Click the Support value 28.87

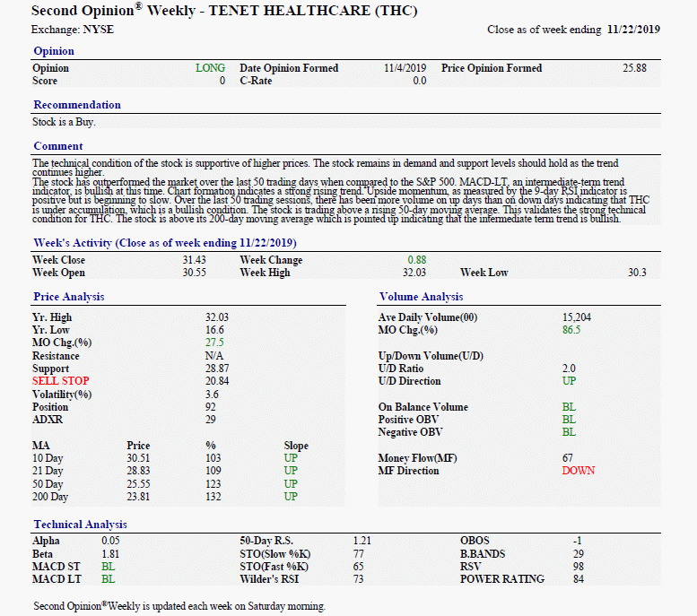click(x=217, y=369)
